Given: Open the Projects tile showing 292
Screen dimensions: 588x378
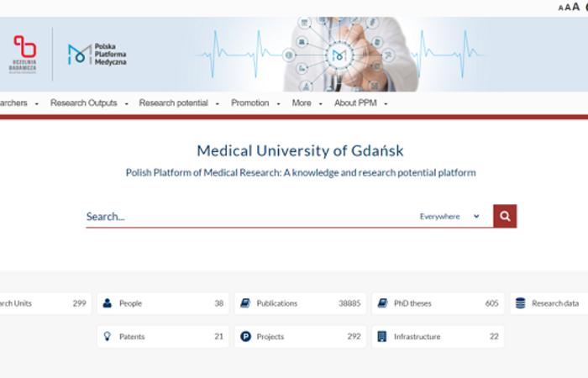Looking at the screenshot, I should 299,337.
